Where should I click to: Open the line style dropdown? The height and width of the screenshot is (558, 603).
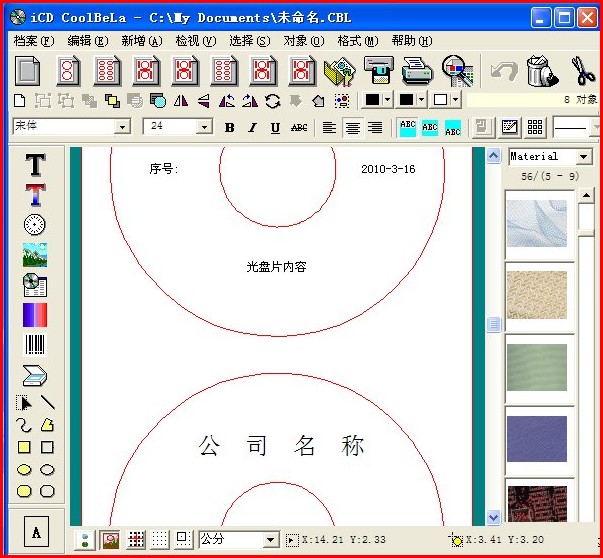coord(595,127)
